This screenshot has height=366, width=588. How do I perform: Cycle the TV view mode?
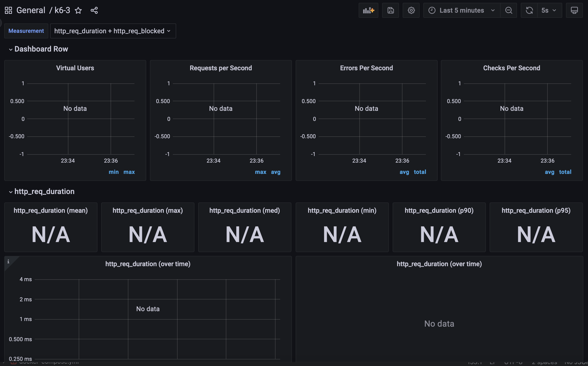point(574,10)
